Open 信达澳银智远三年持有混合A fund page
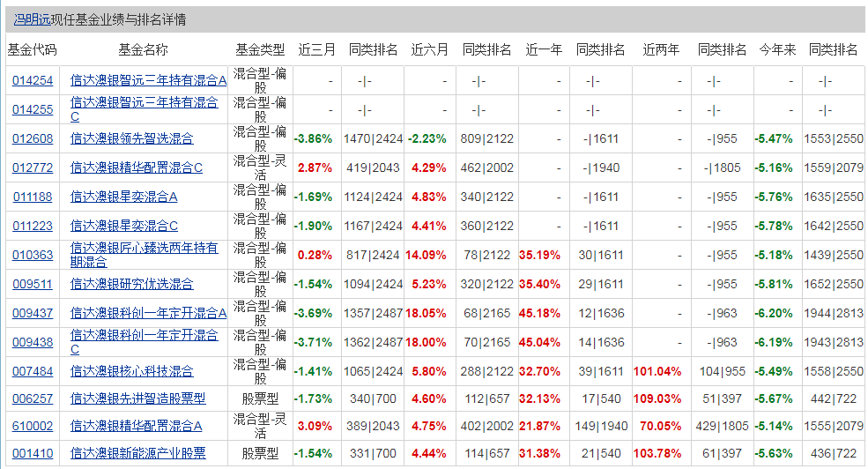This screenshot has height=469, width=868. [x=148, y=81]
